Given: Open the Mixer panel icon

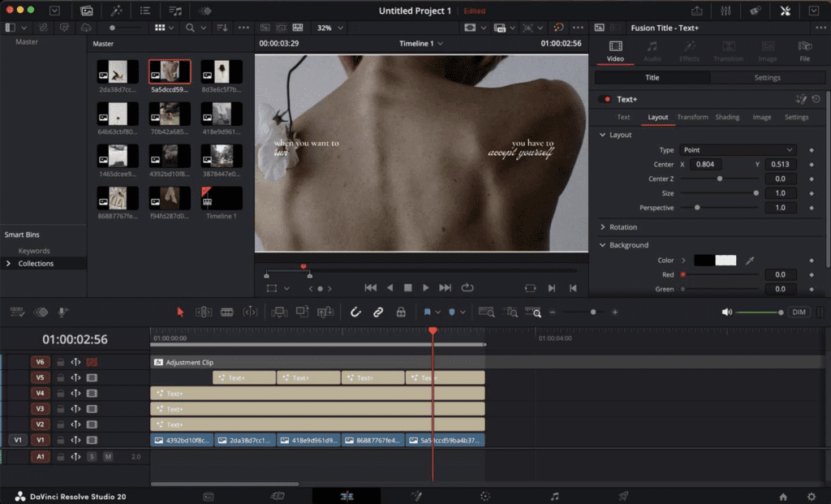Looking at the screenshot, I should (x=726, y=11).
